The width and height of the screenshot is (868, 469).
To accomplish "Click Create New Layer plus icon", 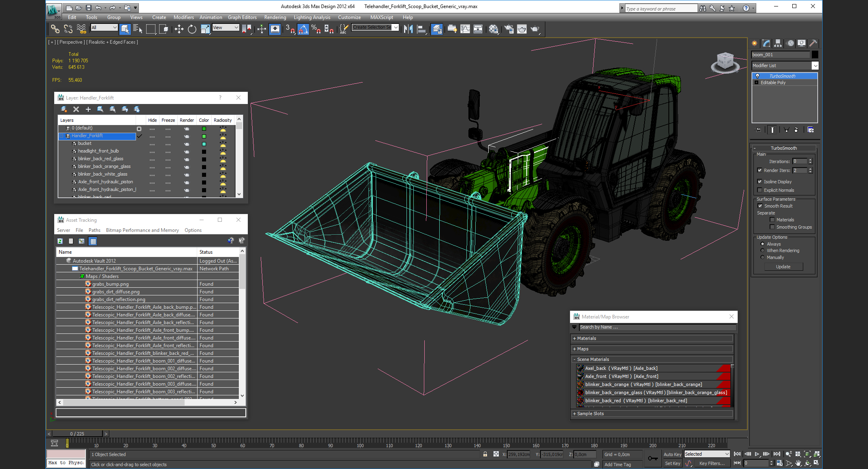I will (88, 109).
